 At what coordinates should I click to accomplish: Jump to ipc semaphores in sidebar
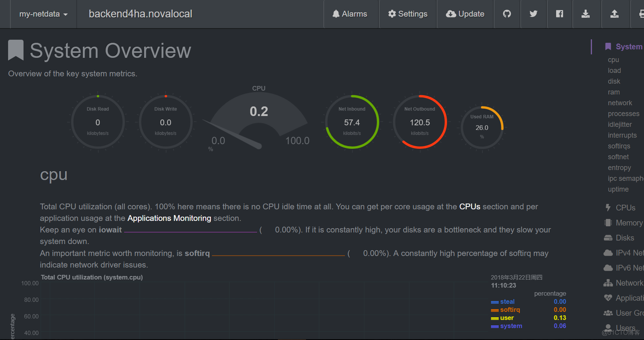coord(626,178)
